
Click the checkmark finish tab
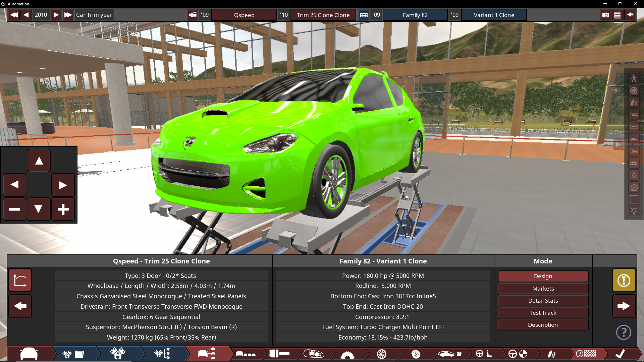(621, 354)
